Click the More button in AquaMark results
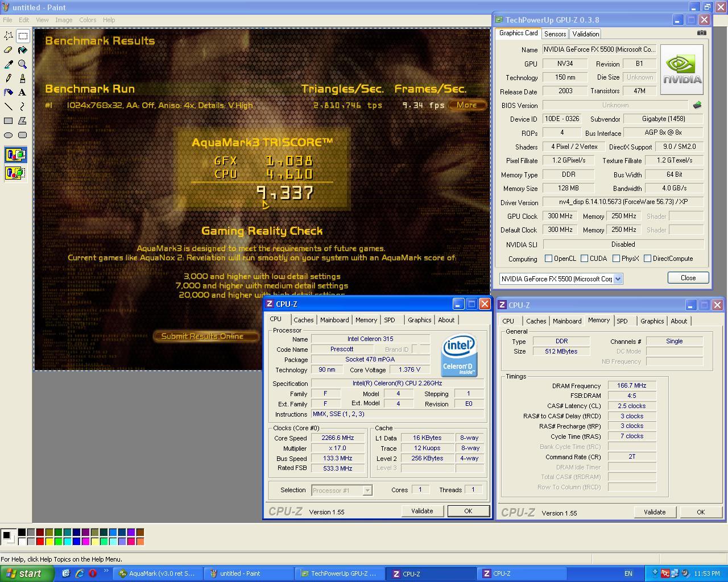 pyautogui.click(x=467, y=105)
